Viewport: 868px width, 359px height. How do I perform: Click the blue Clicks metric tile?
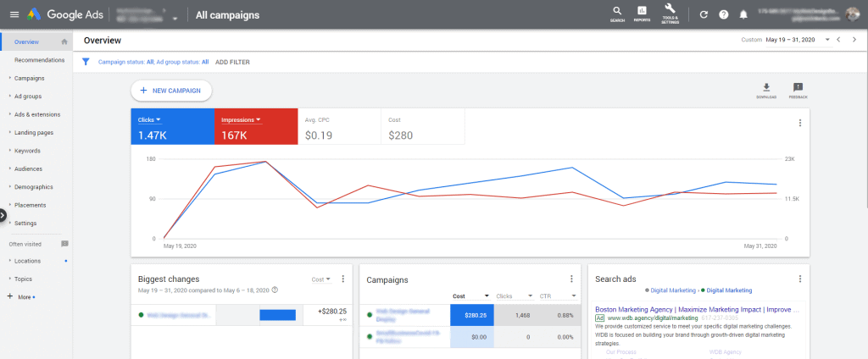173,127
